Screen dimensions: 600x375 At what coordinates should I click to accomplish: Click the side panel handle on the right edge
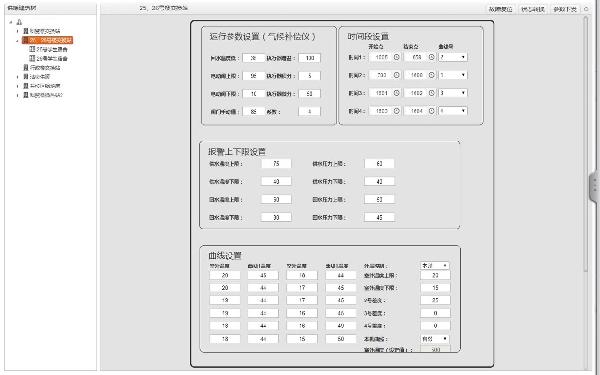click(x=595, y=186)
